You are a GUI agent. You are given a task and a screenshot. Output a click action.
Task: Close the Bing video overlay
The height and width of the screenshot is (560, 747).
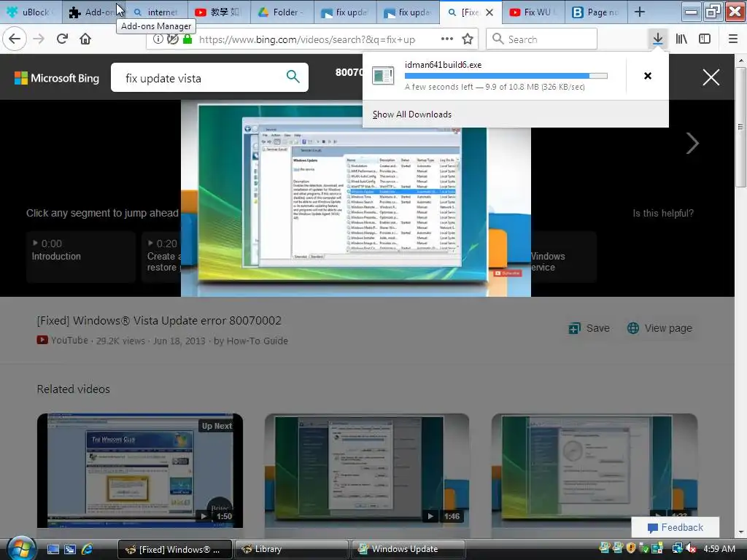711,77
